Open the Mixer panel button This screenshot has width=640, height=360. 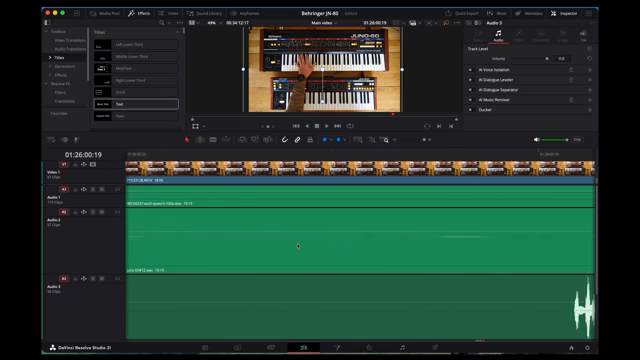(x=497, y=13)
